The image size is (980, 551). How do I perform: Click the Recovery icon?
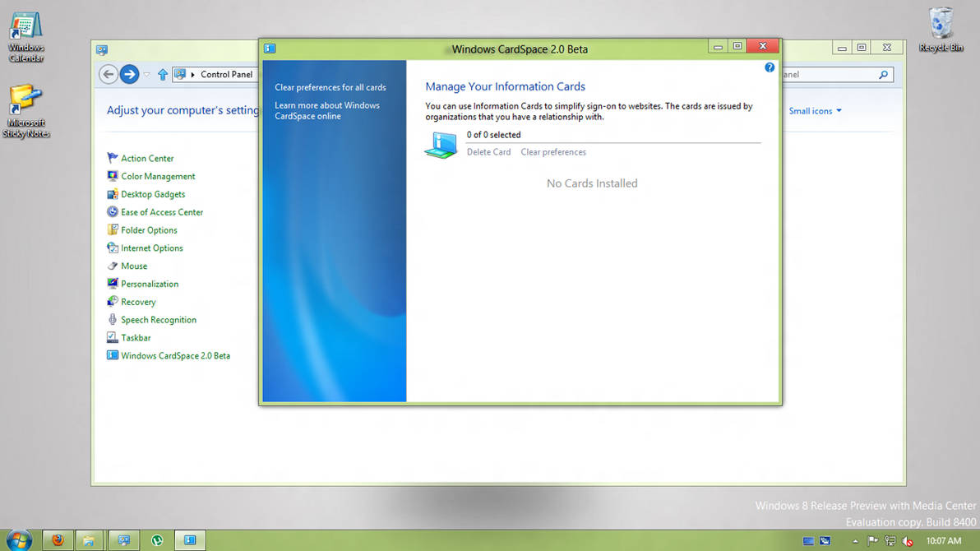point(113,302)
